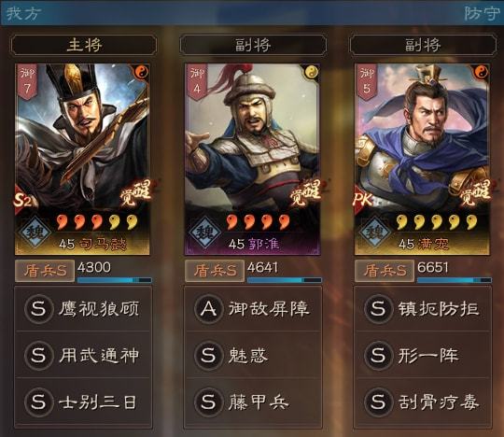
Task: Click the S2 season badge on 司马懿
Action: 22,201
